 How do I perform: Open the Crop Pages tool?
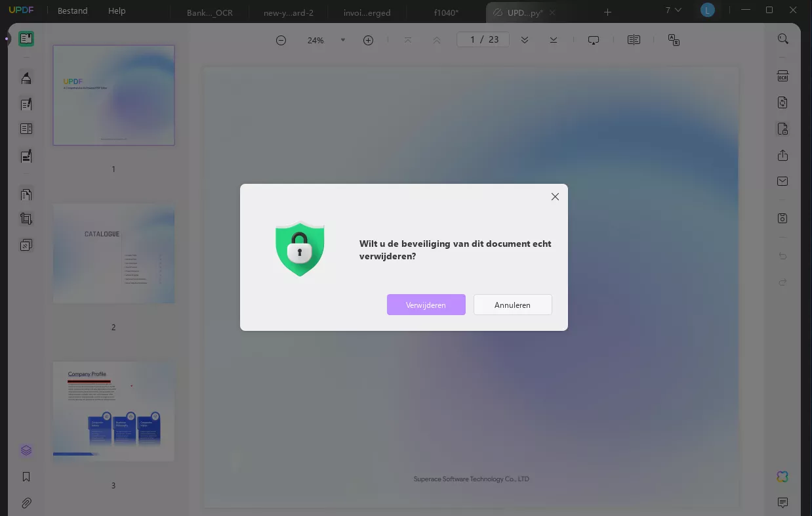point(26,219)
